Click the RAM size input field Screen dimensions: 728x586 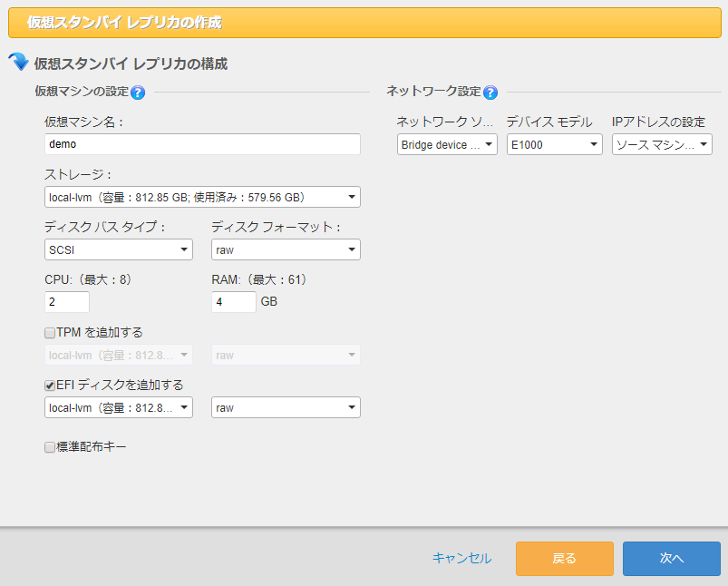coord(233,302)
